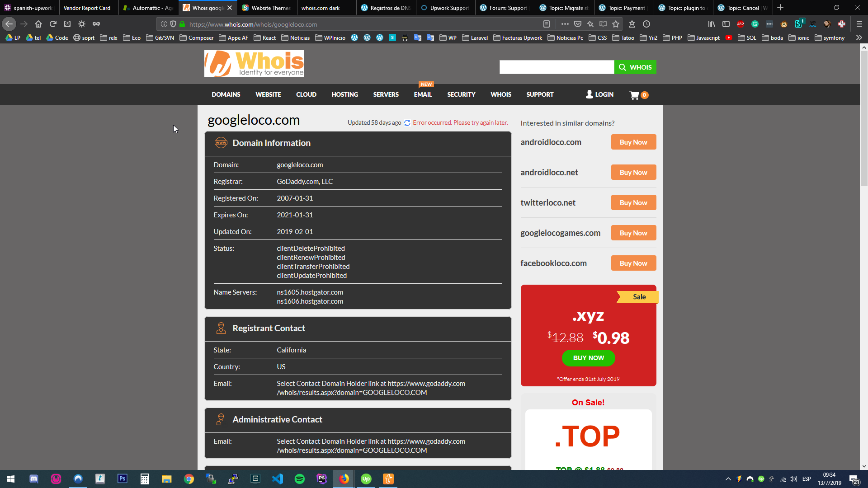
Task: Open Visual Studio Code from taskbar
Action: click(x=278, y=479)
